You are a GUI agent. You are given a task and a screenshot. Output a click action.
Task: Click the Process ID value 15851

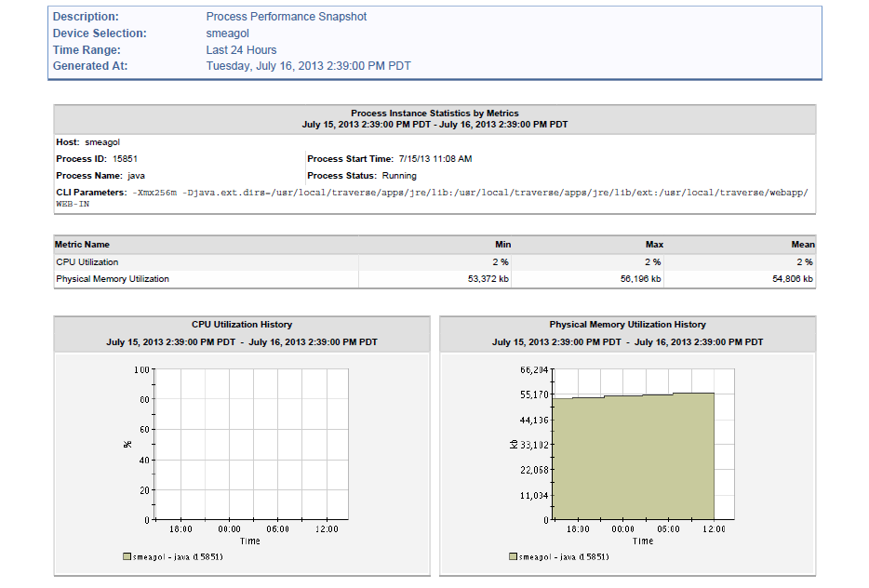click(125, 159)
